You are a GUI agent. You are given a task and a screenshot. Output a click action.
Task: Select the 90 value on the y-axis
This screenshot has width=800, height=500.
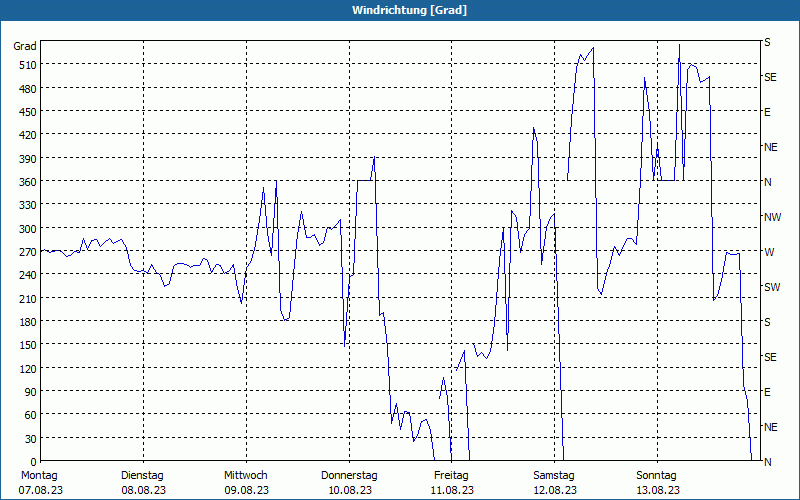click(x=31, y=392)
